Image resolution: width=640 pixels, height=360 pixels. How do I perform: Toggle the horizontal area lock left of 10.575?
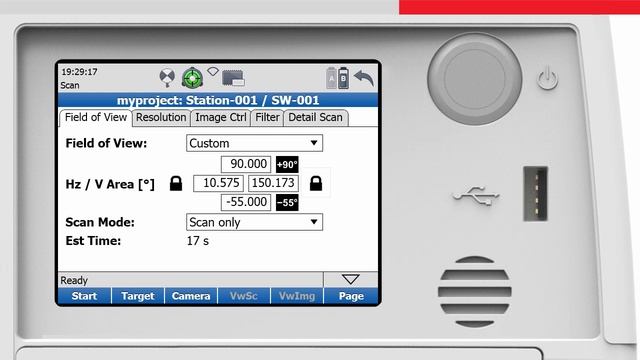click(x=176, y=183)
